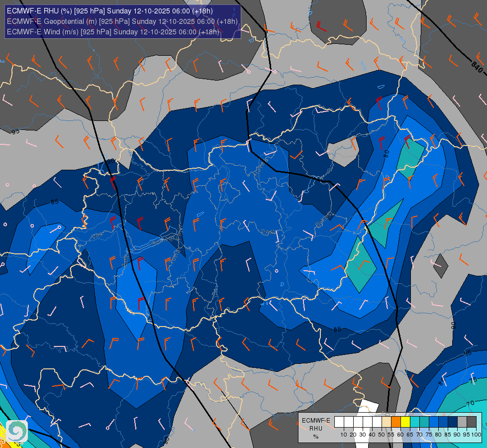487x448 pixels.
Task: Click the 840 geopotential contour label
Action: (477, 67)
